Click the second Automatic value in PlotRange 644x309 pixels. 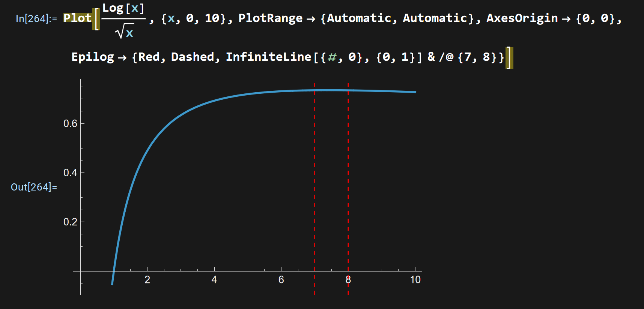435,18
